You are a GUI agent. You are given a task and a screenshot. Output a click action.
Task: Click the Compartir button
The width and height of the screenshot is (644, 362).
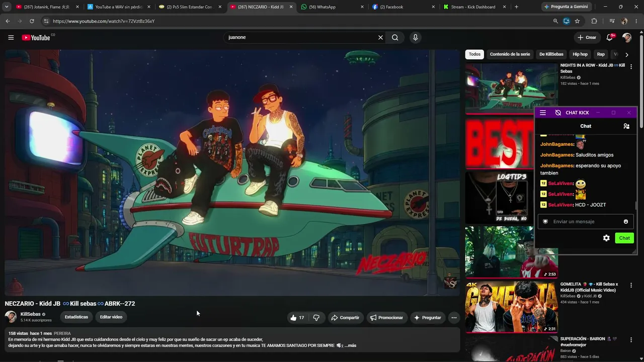[345, 318]
